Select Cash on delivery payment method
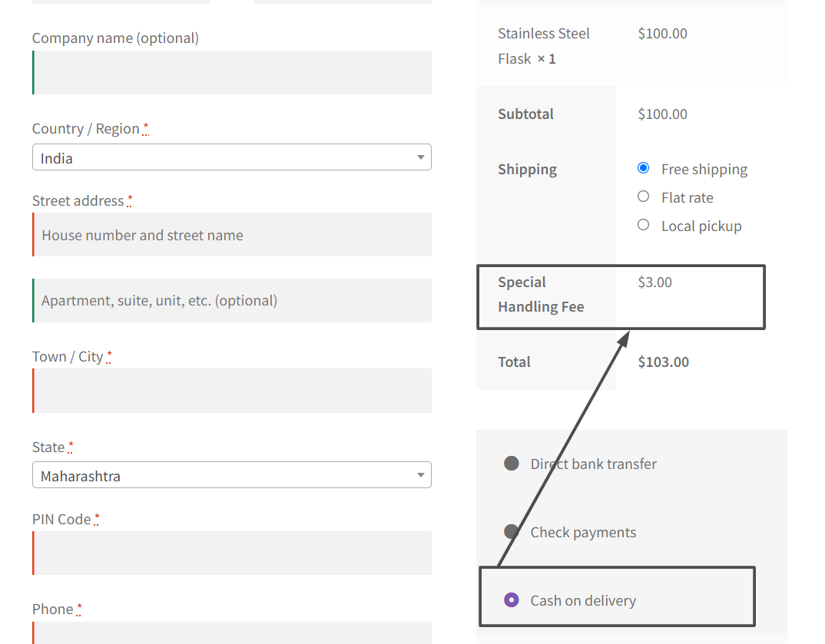 512,600
